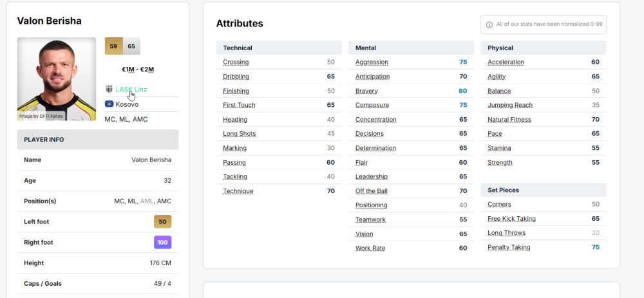Click Valon Berisha's player photo
Screen dimensions: 644x298
point(57,79)
